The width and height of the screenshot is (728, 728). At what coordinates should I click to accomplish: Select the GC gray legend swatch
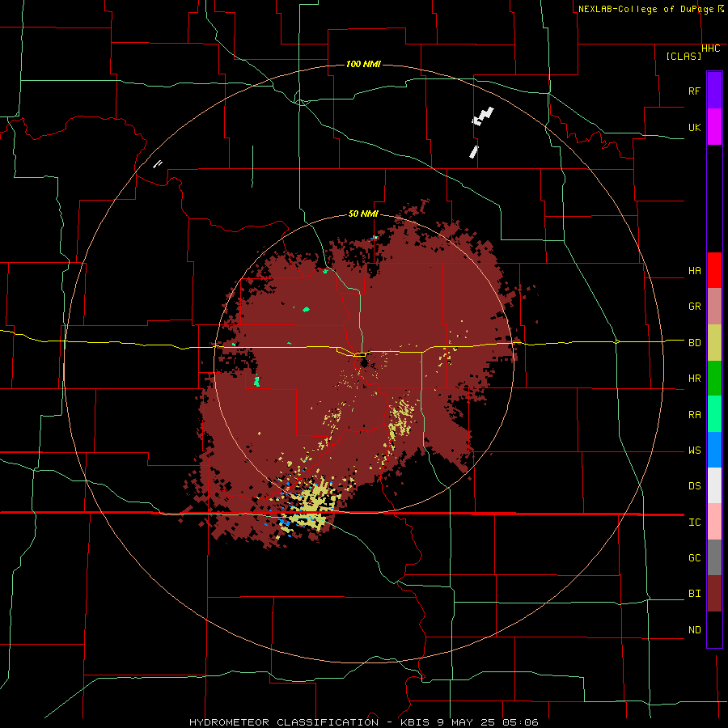click(x=714, y=557)
